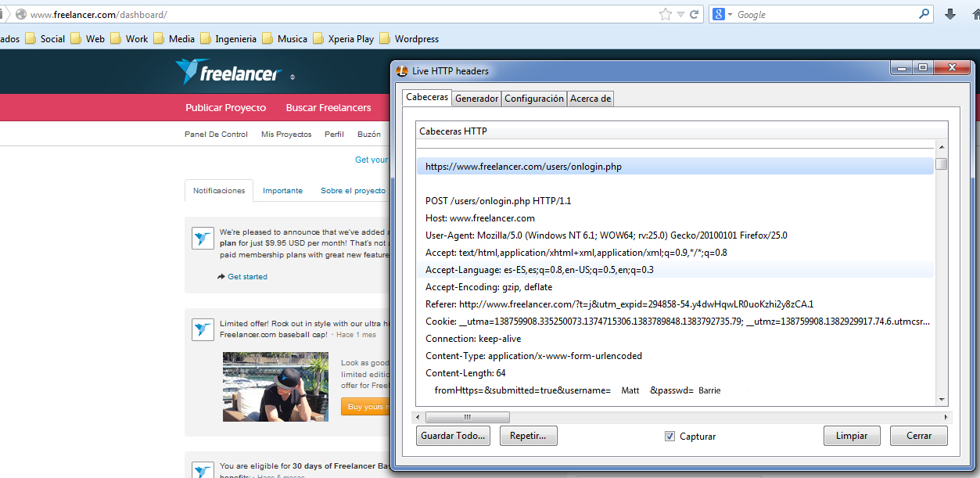Switch to the Cabeceras tab

[x=427, y=98]
